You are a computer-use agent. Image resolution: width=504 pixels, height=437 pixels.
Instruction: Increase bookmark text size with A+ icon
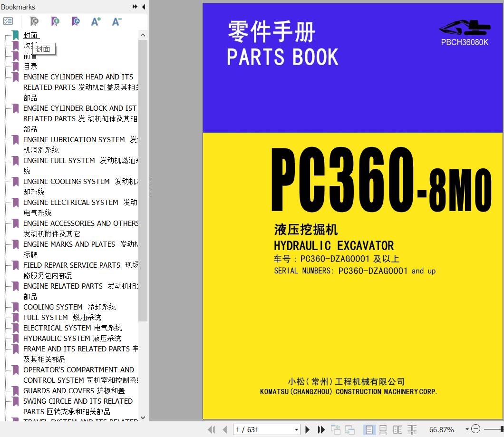(x=96, y=21)
